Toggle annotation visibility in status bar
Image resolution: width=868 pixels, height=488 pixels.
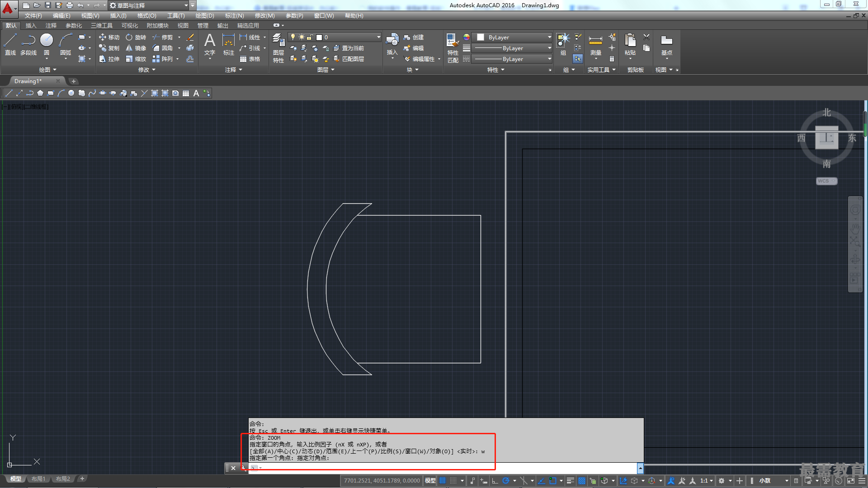pyautogui.click(x=671, y=481)
